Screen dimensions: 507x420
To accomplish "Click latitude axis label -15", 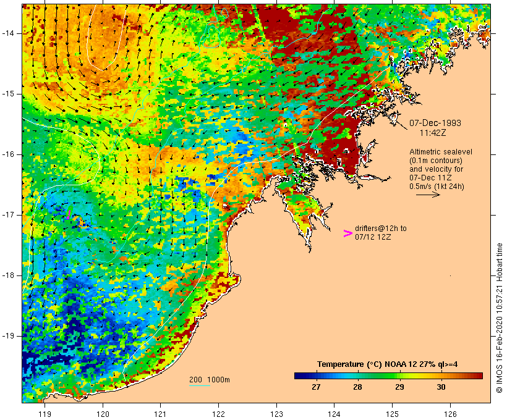I will tap(8, 94).
